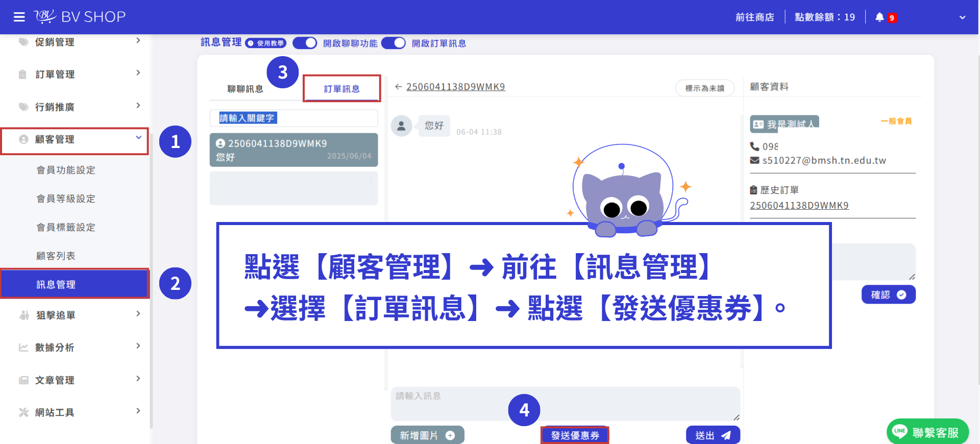Click the 請輸入關鍵字 search field
This screenshot has height=444, width=980.
coord(294,118)
